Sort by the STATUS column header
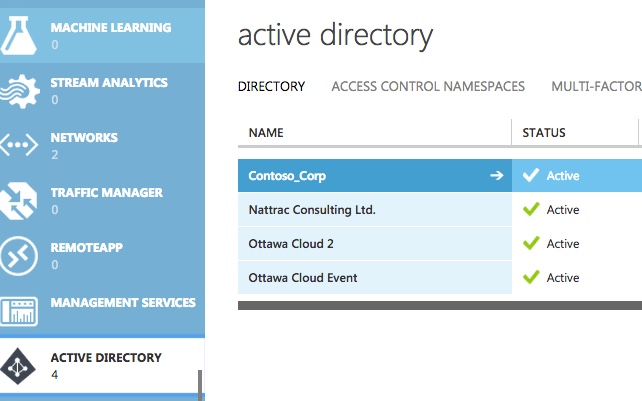The width and height of the screenshot is (642, 401). [544, 133]
